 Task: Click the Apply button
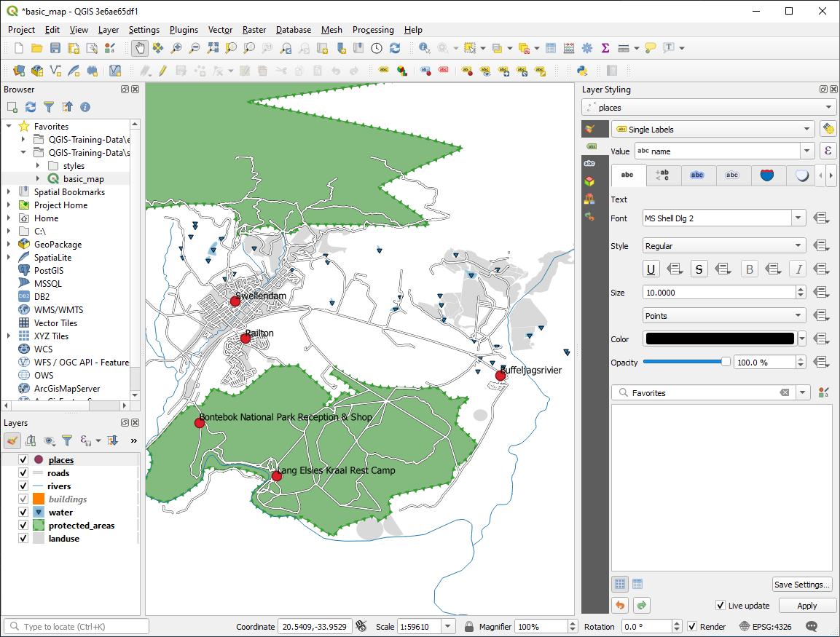806,606
